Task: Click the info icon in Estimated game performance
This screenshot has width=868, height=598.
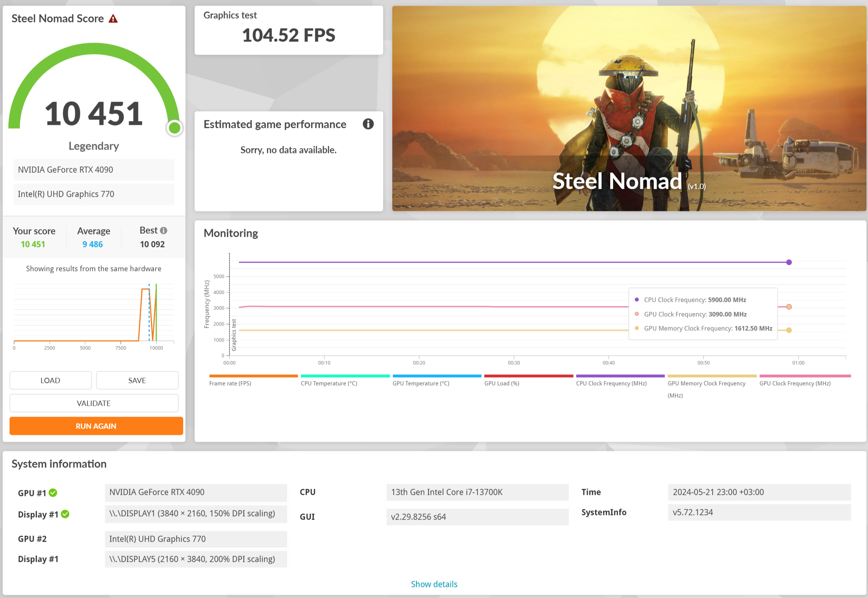Action: 368,124
